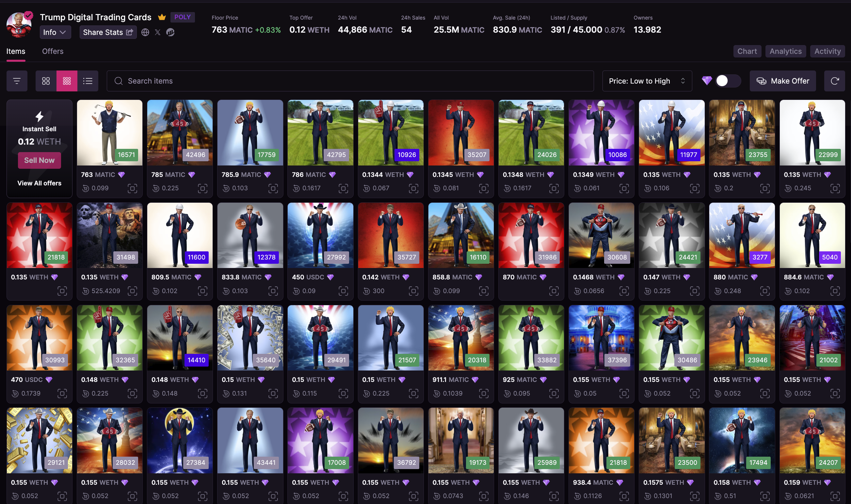This screenshot has width=851, height=504.
Task: Open the gold bars card thumbnail 29121
Action: tap(40, 440)
